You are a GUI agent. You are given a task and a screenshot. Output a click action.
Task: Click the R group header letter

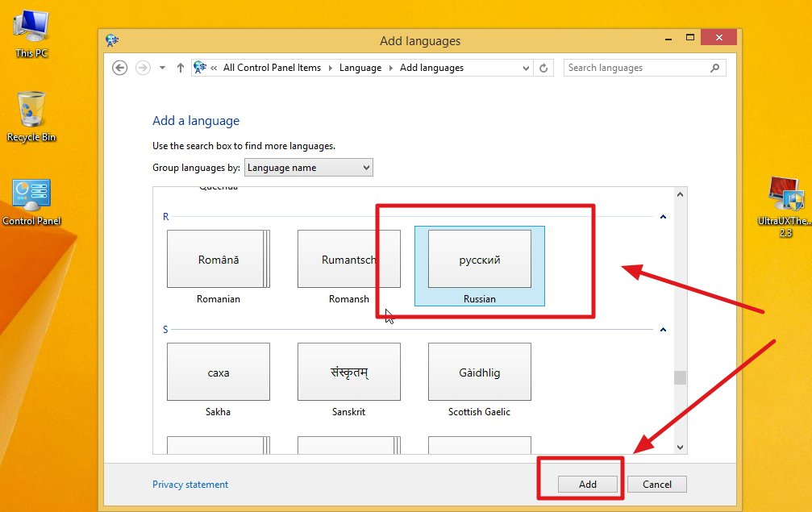tap(166, 216)
